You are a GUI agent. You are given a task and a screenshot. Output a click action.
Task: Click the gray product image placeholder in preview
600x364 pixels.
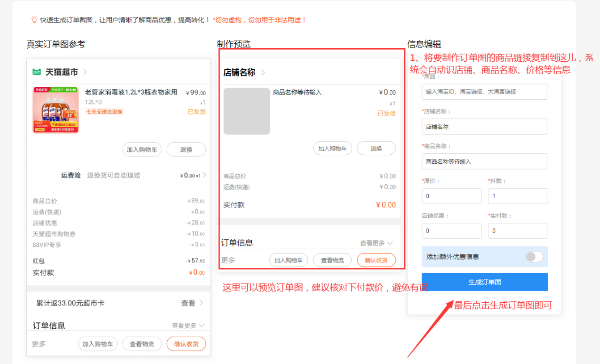(x=247, y=111)
